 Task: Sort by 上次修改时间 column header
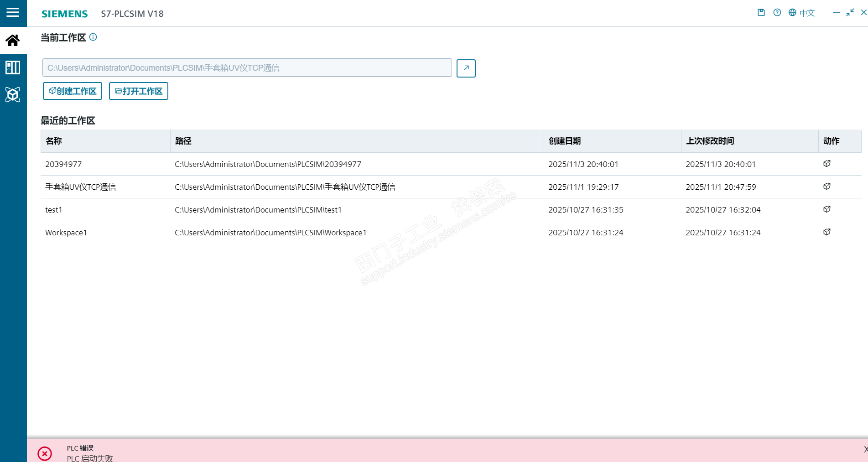[x=750, y=141]
